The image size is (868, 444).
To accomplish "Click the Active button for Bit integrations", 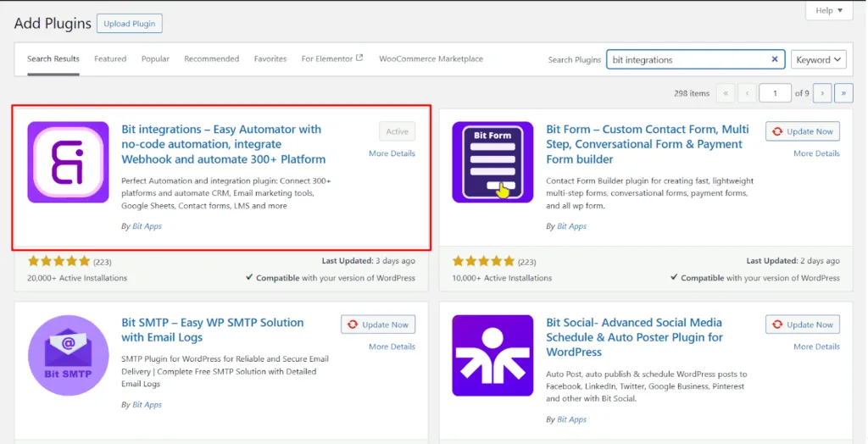I will [x=397, y=131].
